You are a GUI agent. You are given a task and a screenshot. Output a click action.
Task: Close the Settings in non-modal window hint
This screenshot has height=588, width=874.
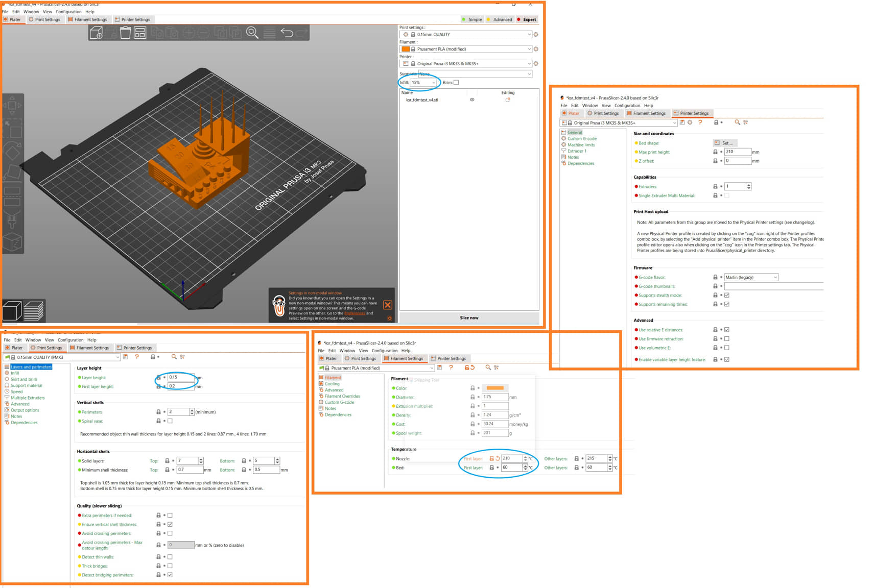point(388,305)
